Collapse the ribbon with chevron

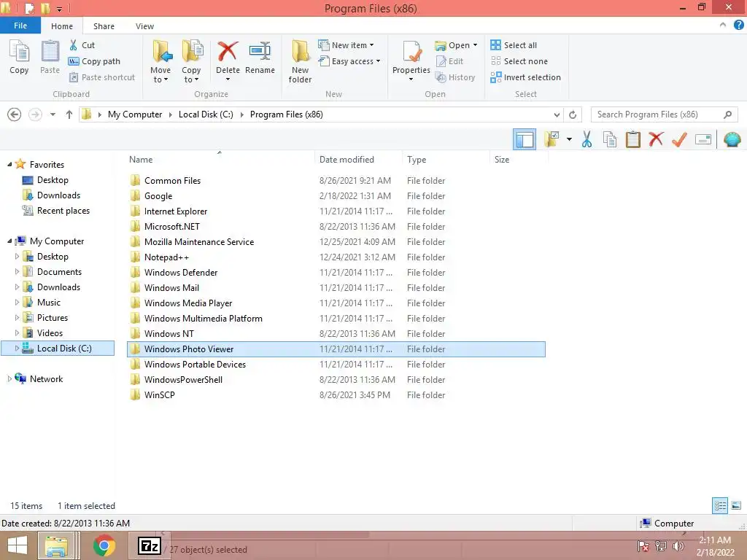click(x=723, y=26)
